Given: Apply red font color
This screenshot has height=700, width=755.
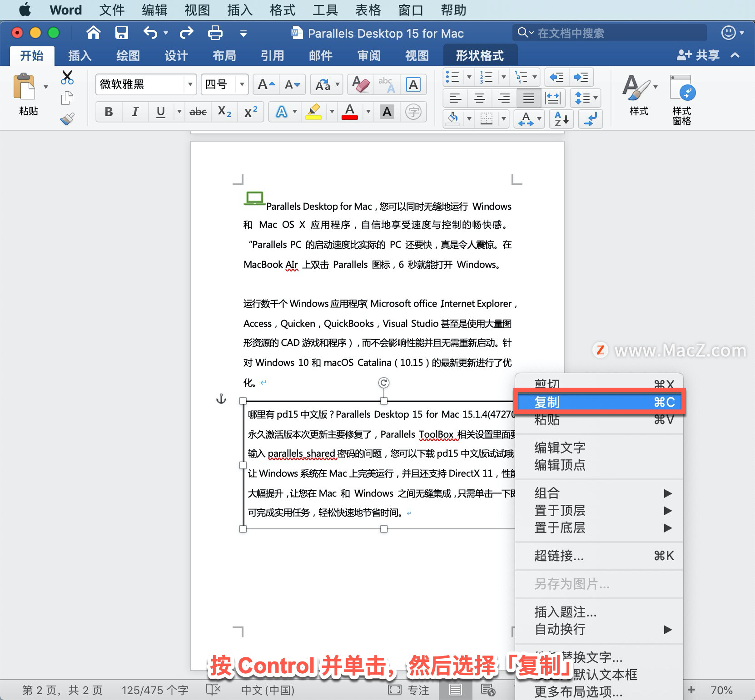Looking at the screenshot, I should (x=349, y=112).
